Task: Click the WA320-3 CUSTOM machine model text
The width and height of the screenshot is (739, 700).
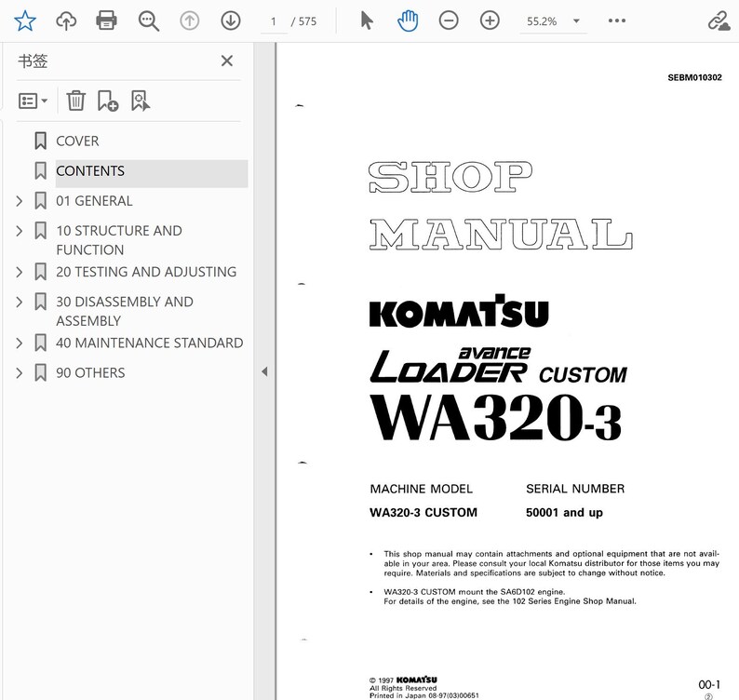Action: (x=423, y=512)
